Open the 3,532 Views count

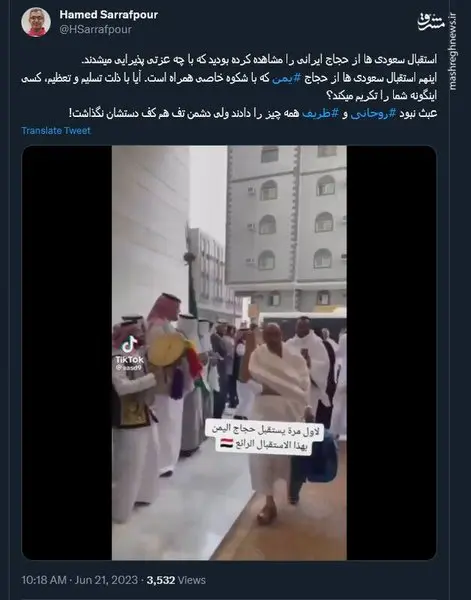(x=176, y=580)
